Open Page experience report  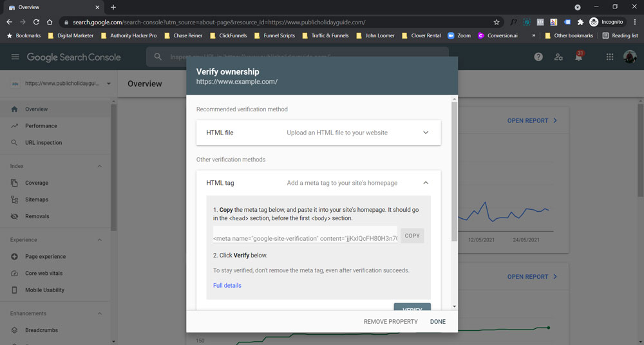pos(55,257)
